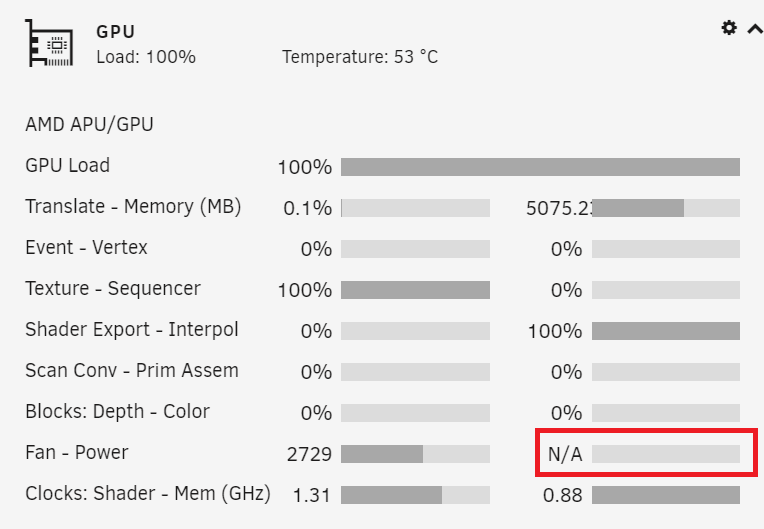Select the Translate - Memory (MB) row label
This screenshot has height=529, width=764.
(133, 207)
